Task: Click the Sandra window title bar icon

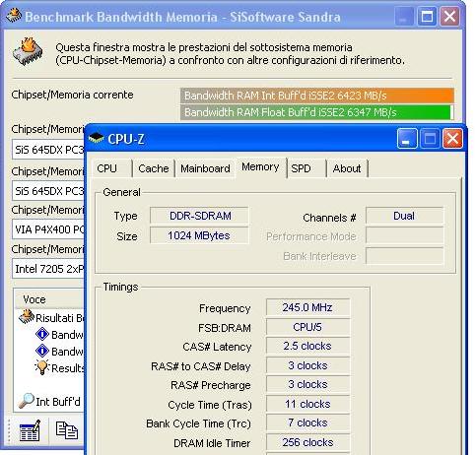Action: pyautogui.click(x=14, y=16)
